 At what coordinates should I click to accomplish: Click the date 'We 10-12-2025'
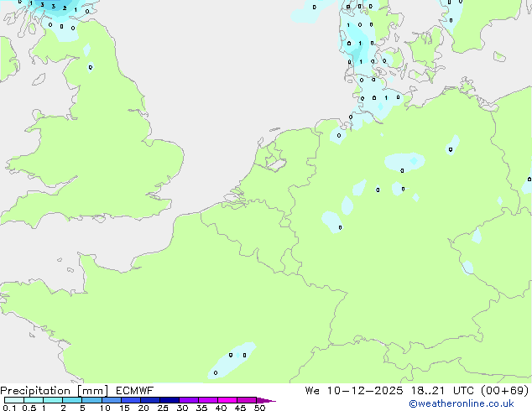point(354,391)
